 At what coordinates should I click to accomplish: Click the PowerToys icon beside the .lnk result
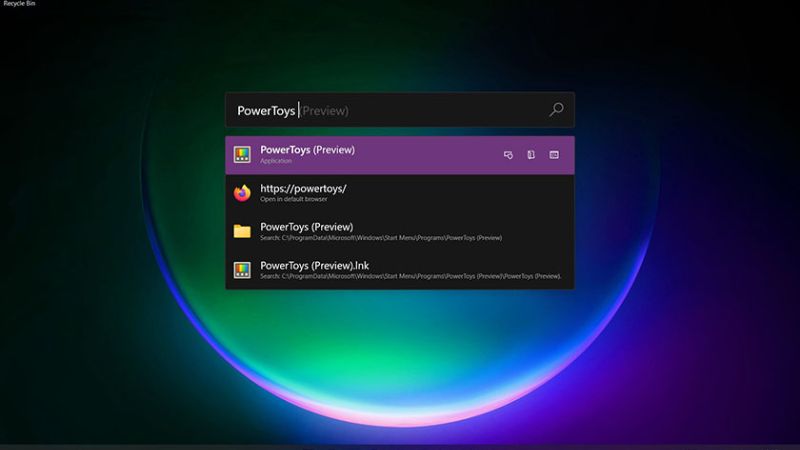point(242,270)
